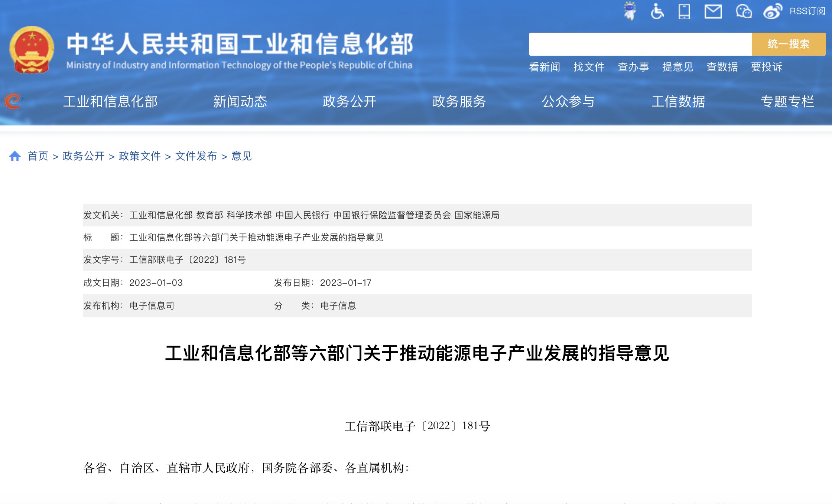Open the 新闻动态 navigation menu

[x=240, y=101]
